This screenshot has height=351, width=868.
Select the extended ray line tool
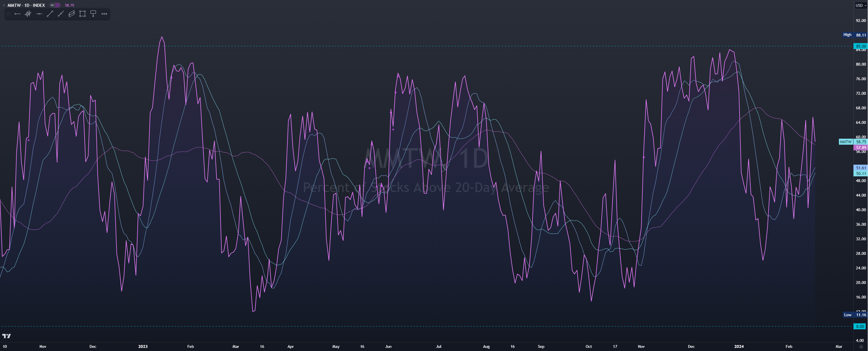click(61, 14)
